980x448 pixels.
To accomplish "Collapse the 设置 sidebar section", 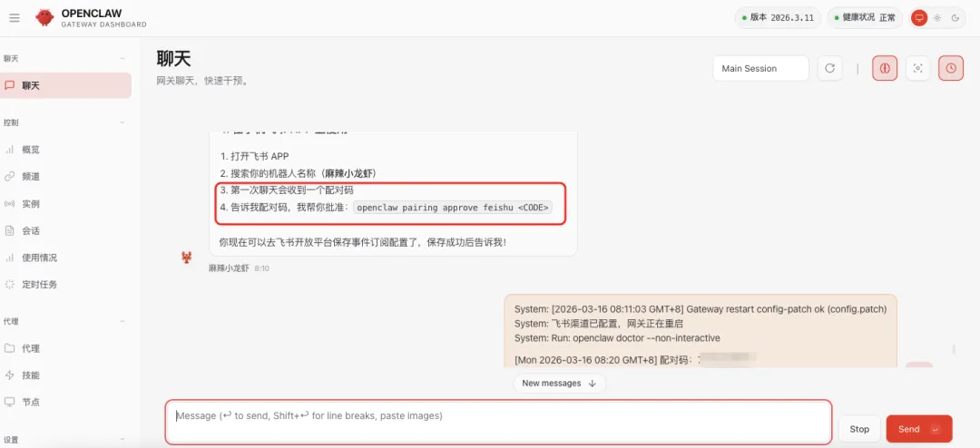I will click(122, 439).
